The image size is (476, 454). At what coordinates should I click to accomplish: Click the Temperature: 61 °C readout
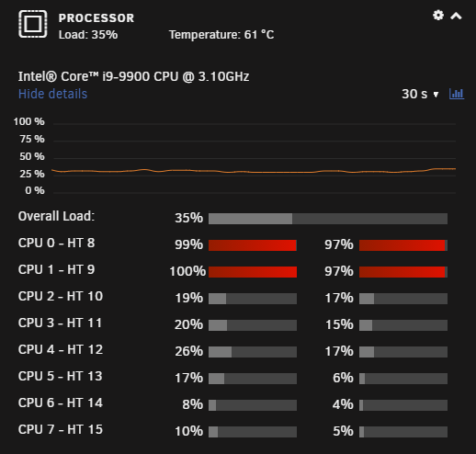(x=221, y=35)
